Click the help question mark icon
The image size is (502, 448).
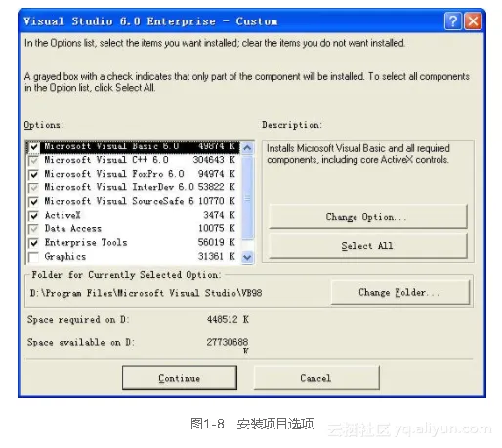pos(453,21)
